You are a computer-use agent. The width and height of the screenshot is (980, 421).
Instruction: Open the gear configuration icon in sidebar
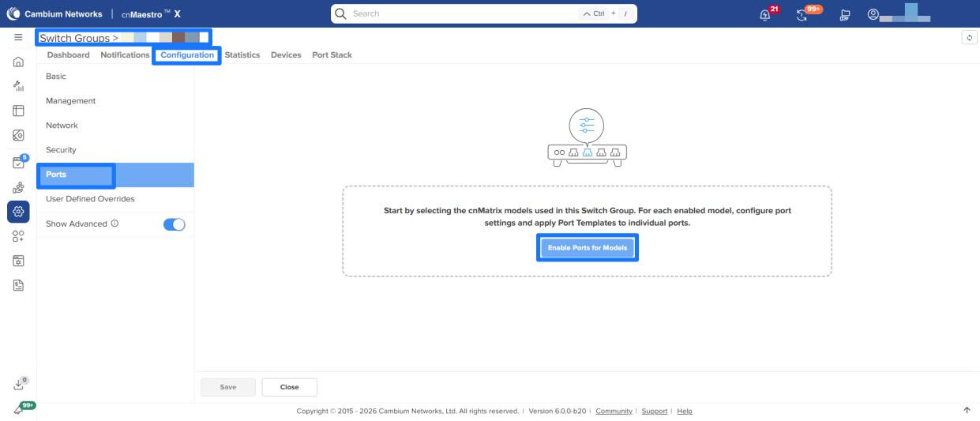(17, 212)
